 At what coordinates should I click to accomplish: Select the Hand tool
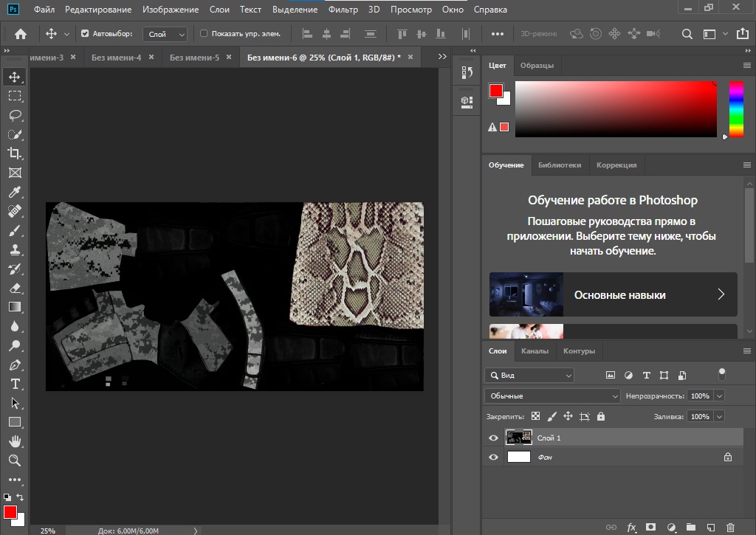[15, 441]
